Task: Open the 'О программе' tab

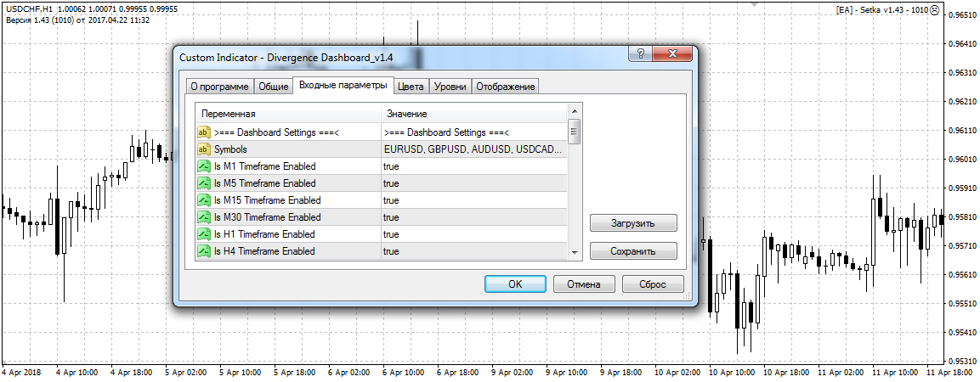Action: click(218, 87)
